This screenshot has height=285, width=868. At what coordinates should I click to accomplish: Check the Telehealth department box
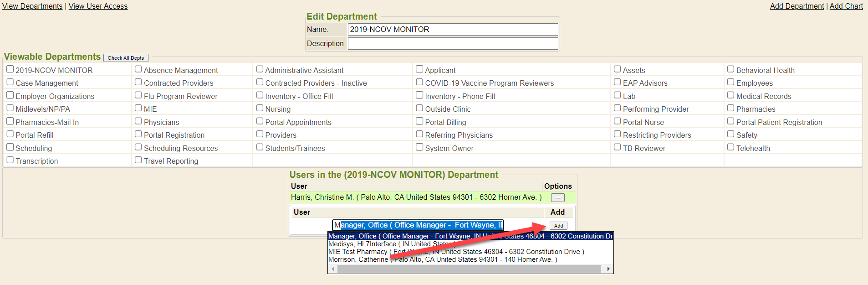730,147
